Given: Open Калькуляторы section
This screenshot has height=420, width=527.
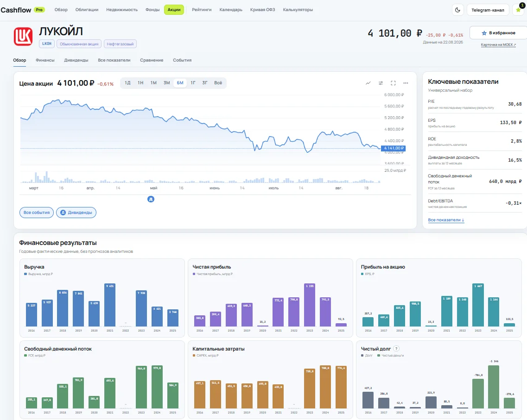Looking at the screenshot, I should [x=298, y=10].
